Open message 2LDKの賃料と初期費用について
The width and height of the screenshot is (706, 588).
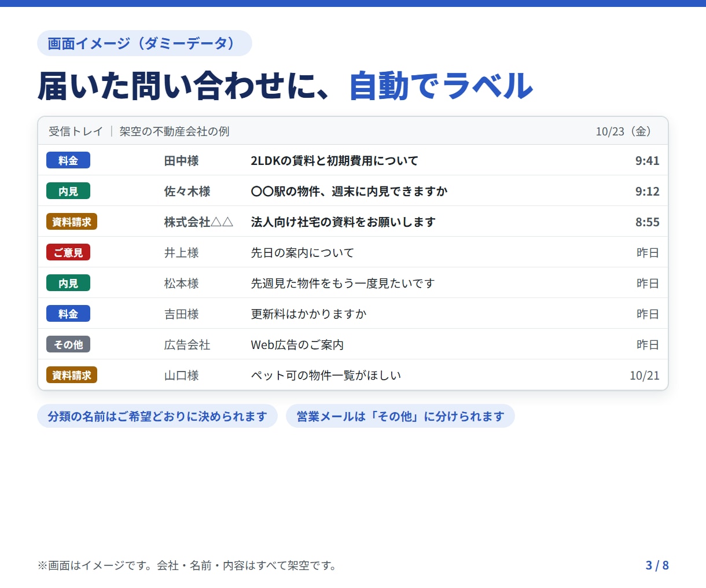334,161
